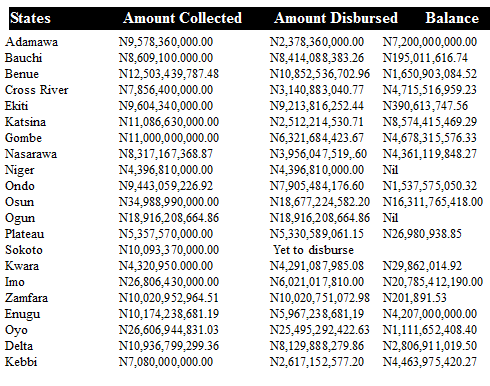
Task: Click the Plateau state name
Action: [24, 234]
